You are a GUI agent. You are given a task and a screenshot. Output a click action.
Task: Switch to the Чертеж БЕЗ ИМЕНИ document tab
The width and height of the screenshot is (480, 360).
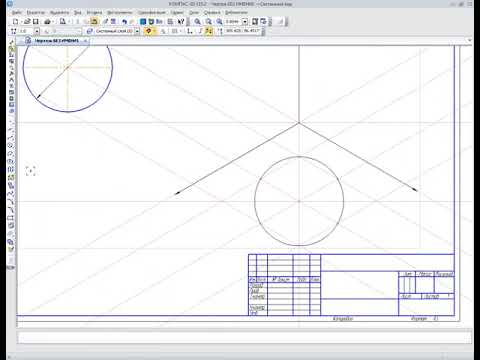(57, 41)
